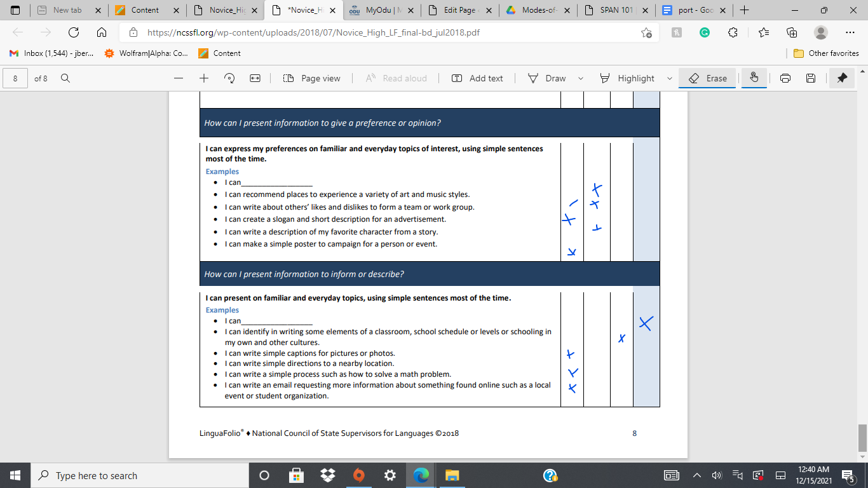This screenshot has width=868, height=488.
Task: Toggle the Highlight tool
Action: coord(627,78)
